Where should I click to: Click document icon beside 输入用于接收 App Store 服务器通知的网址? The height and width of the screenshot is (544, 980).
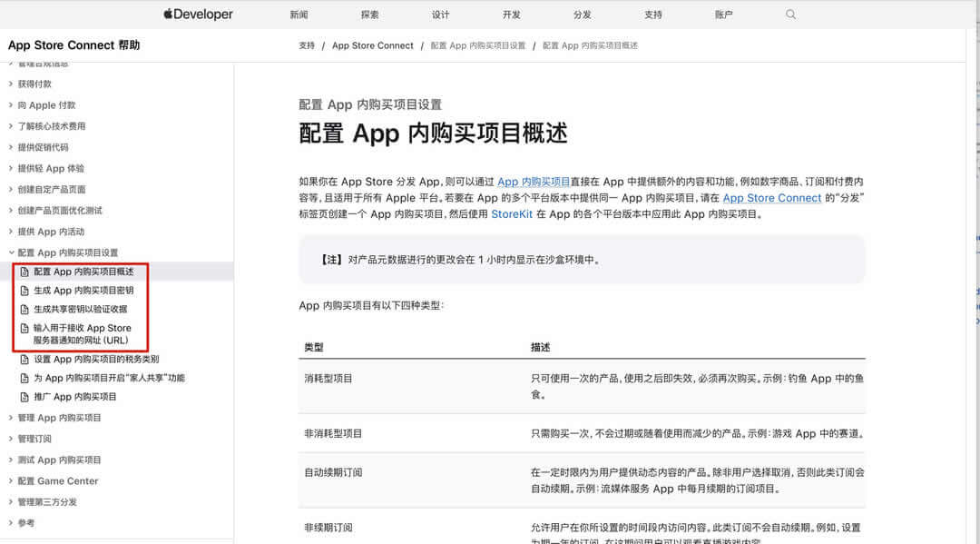point(24,328)
